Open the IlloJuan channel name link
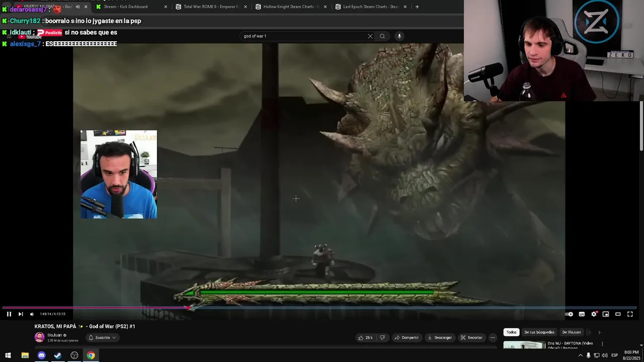The width and height of the screenshot is (644, 362). point(55,335)
